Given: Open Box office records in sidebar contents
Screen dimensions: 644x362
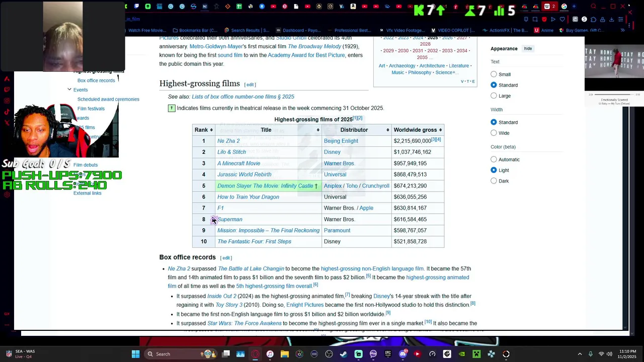Looking at the screenshot, I should tap(96, 80).
